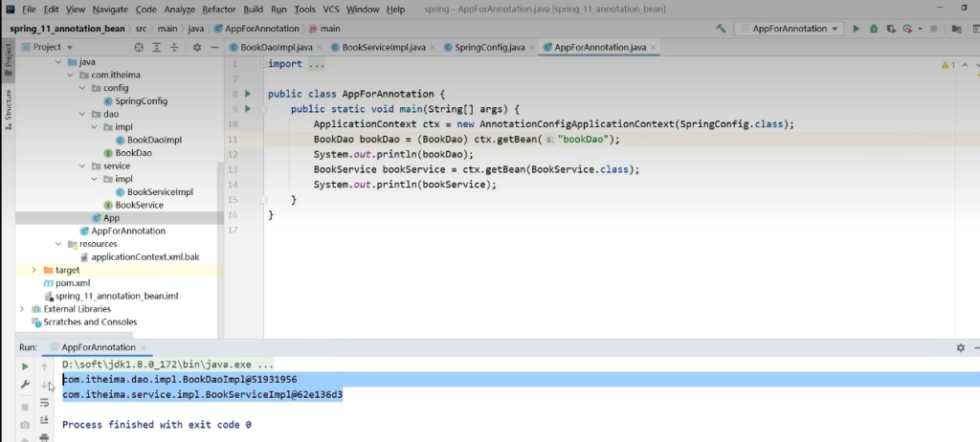This screenshot has height=442, width=980.
Task: Collapse the com.itheima package node
Action: tap(71, 75)
